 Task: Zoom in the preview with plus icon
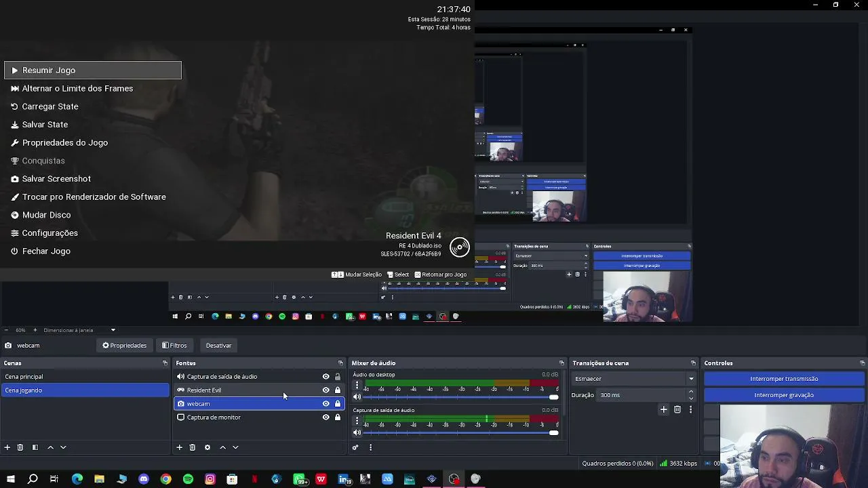[x=35, y=330]
